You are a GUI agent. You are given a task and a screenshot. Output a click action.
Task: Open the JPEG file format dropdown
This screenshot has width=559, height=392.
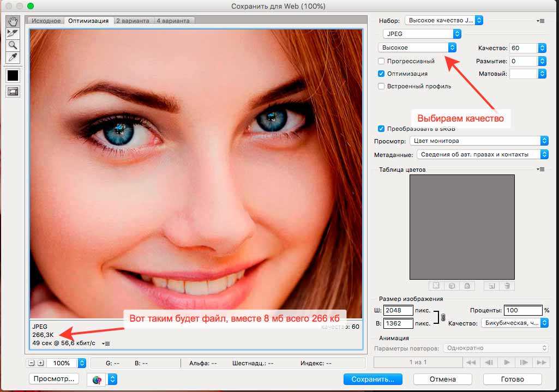pos(422,34)
